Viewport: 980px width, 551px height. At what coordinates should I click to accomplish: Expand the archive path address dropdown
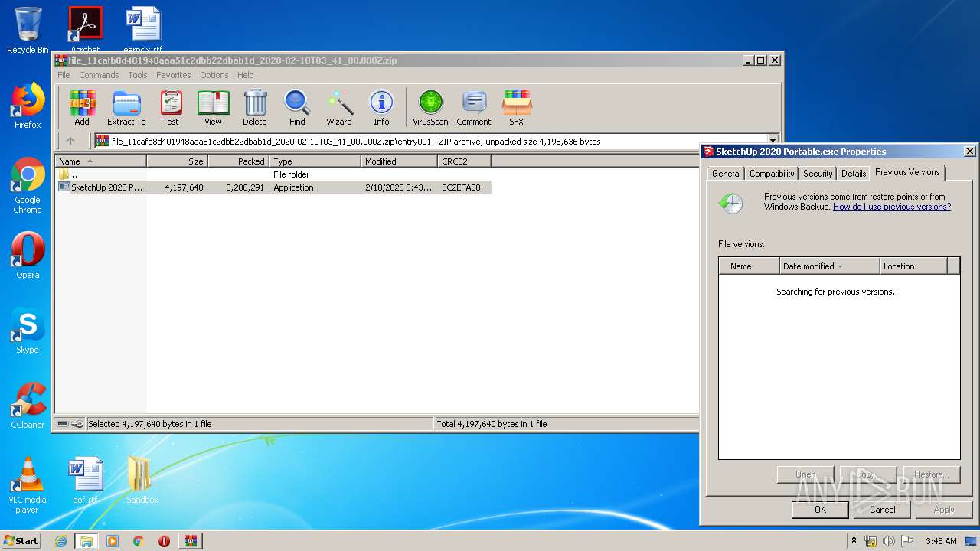(773, 141)
